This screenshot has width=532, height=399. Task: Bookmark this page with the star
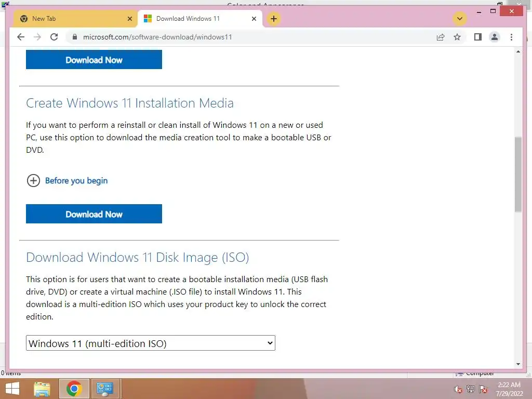coord(457,37)
